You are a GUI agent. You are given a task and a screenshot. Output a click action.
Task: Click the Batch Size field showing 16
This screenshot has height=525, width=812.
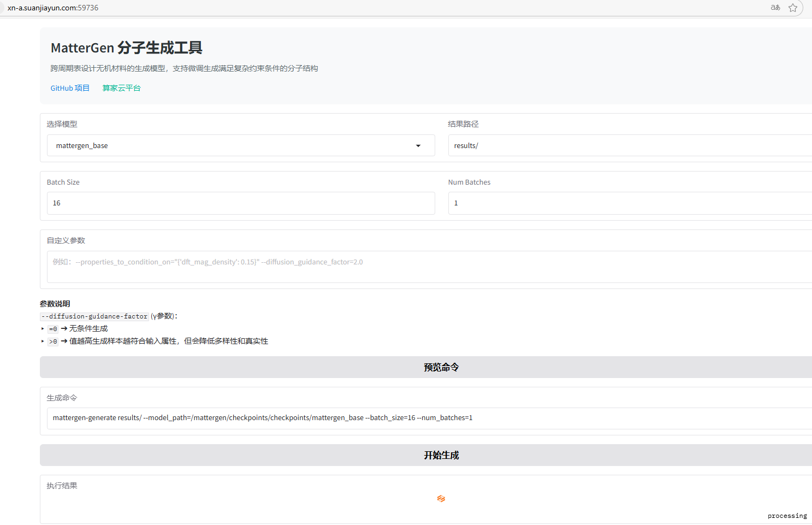(241, 203)
